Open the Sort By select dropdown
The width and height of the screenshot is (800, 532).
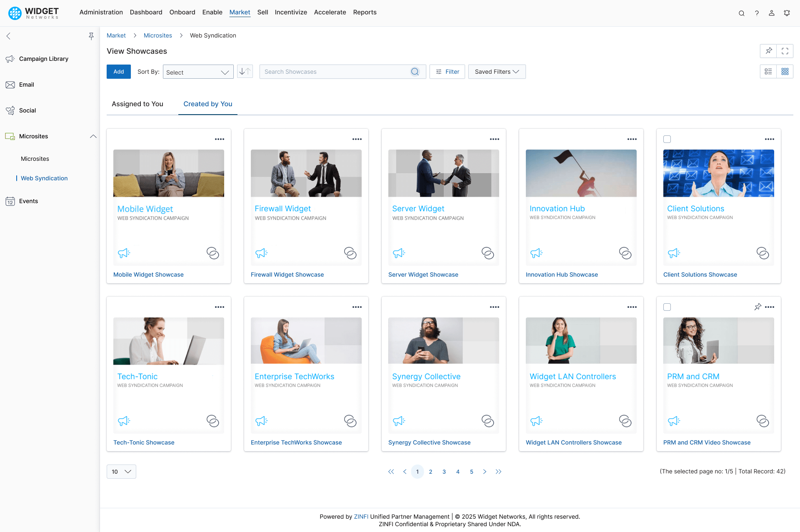tap(198, 72)
